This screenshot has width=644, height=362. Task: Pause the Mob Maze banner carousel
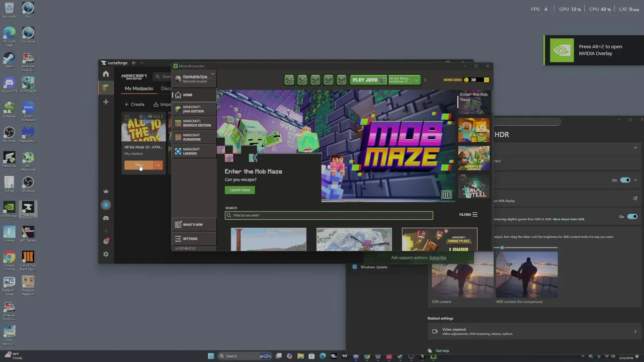point(446,195)
